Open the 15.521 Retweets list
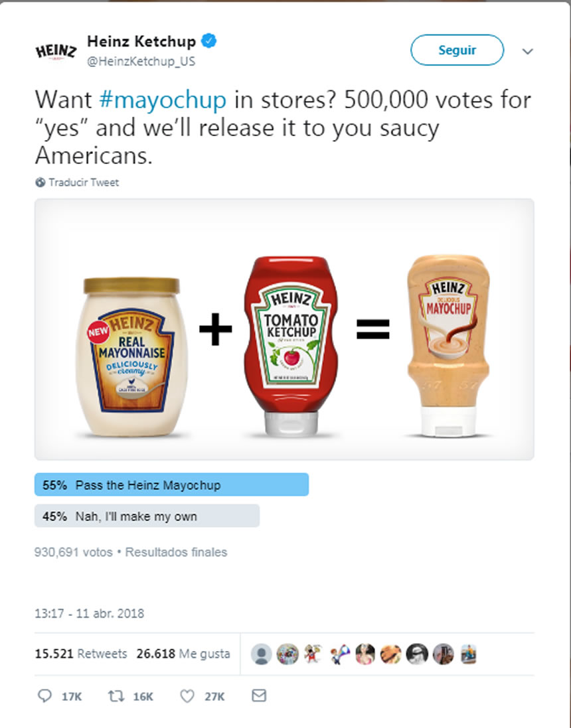Viewport: 571px width, 728px height. click(80, 654)
